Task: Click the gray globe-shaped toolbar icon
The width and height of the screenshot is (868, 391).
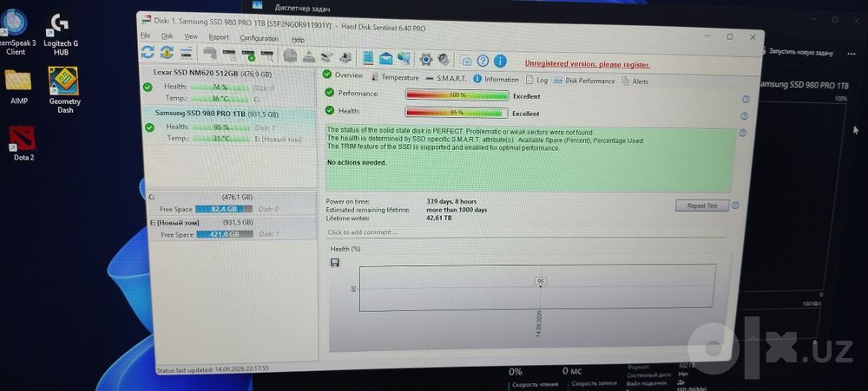Action: (290, 55)
